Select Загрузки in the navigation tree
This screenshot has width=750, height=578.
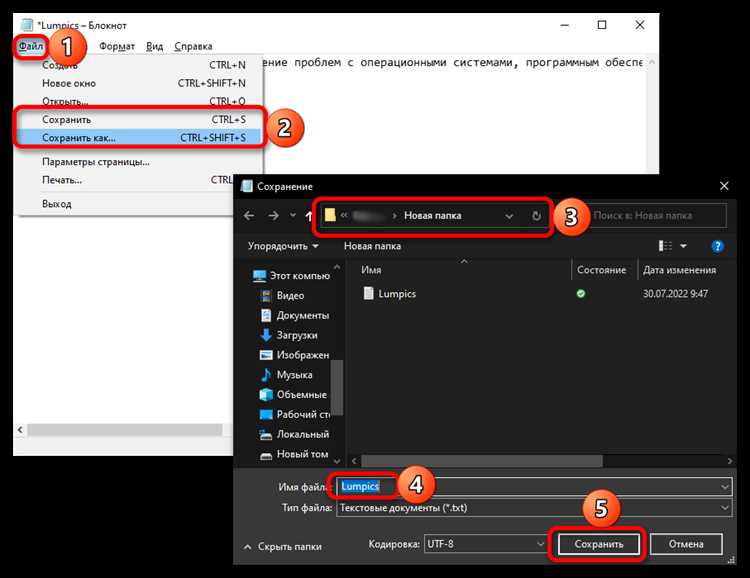[288, 335]
